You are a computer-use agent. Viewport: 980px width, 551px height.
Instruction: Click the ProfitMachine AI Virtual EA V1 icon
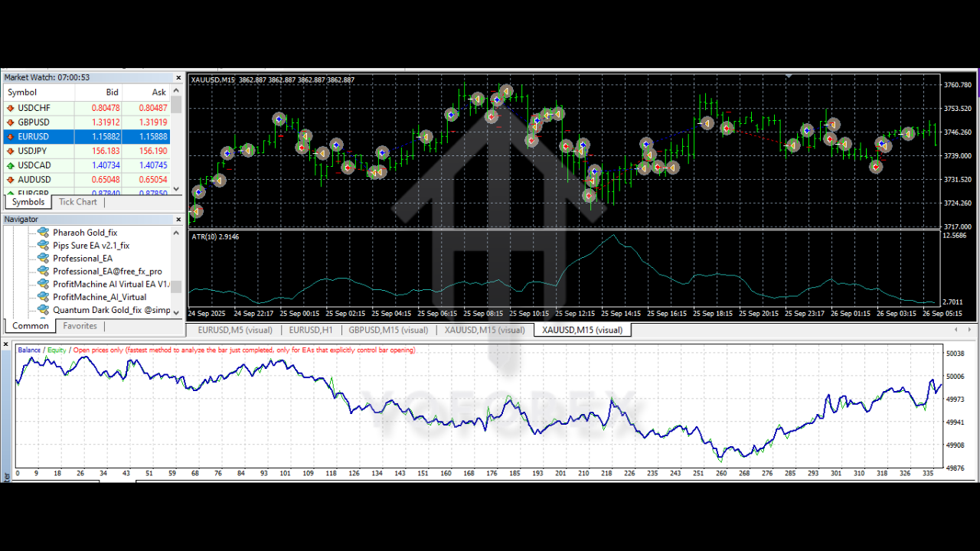[44, 284]
